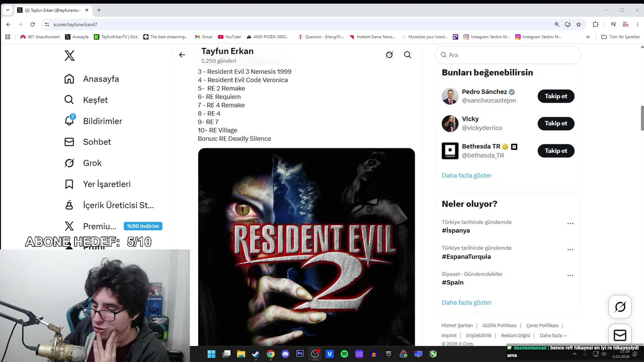
Task: Click Grok icon in profile header
Action: pos(389,55)
